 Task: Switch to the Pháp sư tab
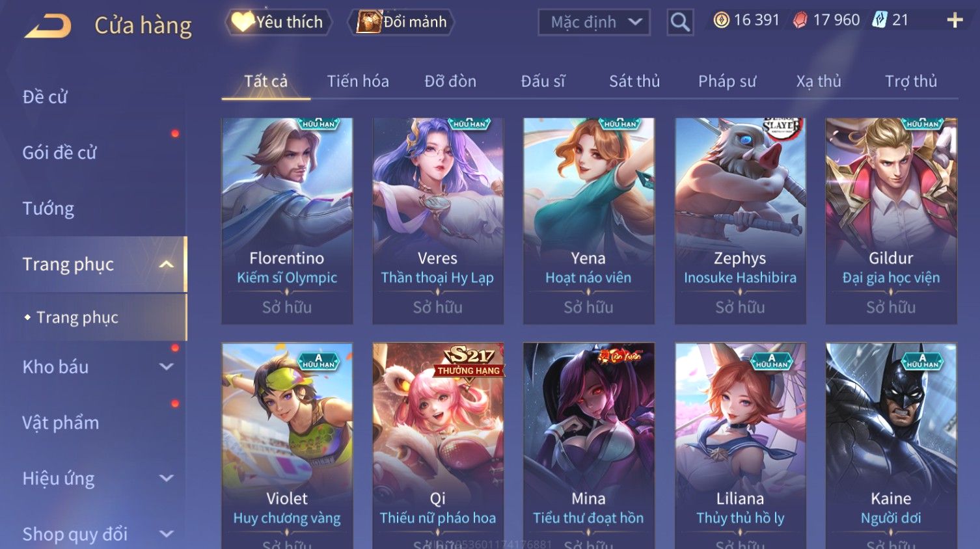727,81
